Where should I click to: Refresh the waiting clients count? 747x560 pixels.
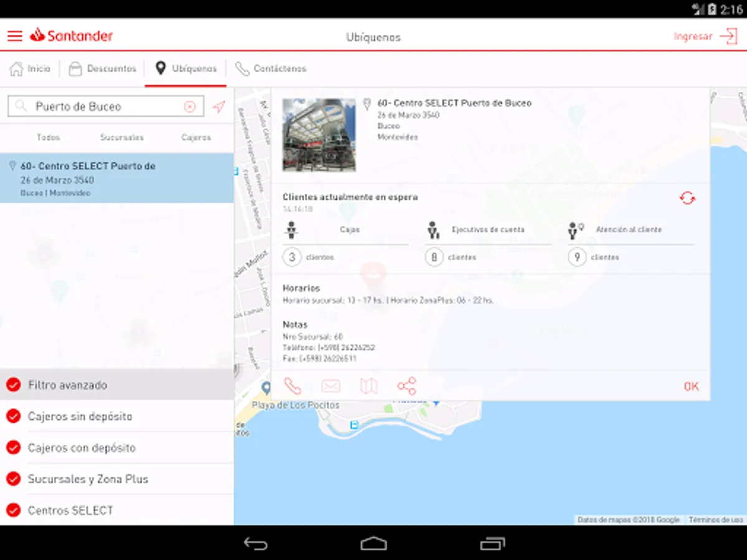point(687,198)
